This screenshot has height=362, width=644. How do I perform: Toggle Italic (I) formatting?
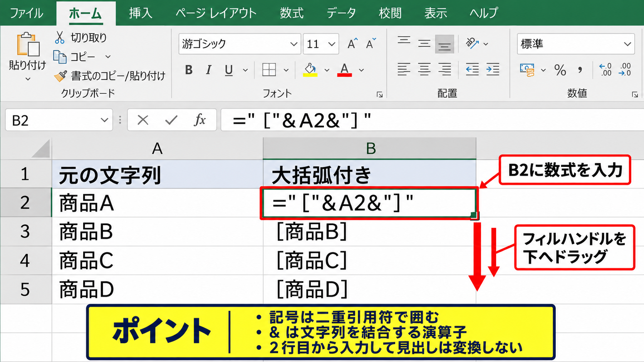click(x=208, y=70)
